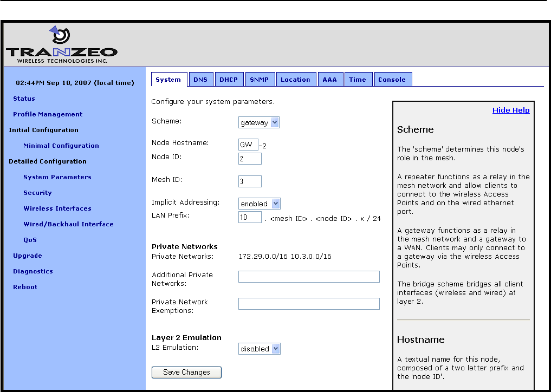Click the Node Hostname prefix field
Image resolution: width=551 pixels, height=392 pixels.
click(248, 145)
